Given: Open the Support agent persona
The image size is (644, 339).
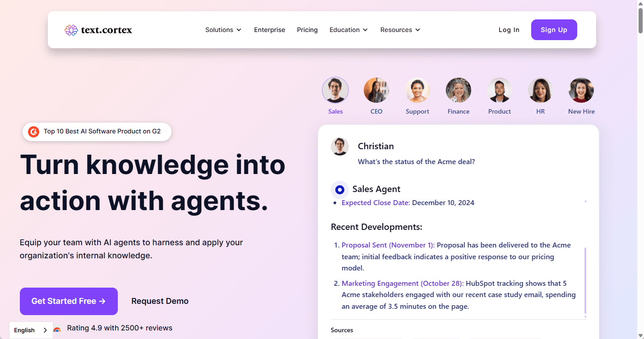Looking at the screenshot, I should point(417,90).
